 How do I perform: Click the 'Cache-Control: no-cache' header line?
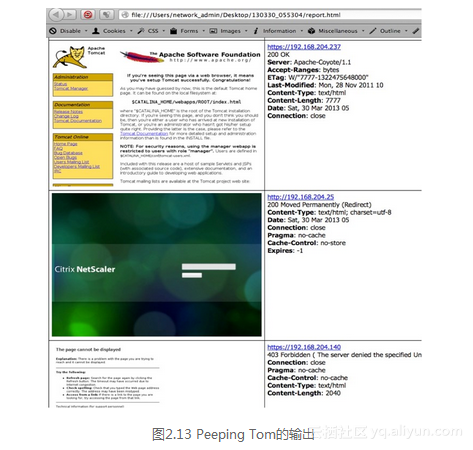click(x=307, y=378)
